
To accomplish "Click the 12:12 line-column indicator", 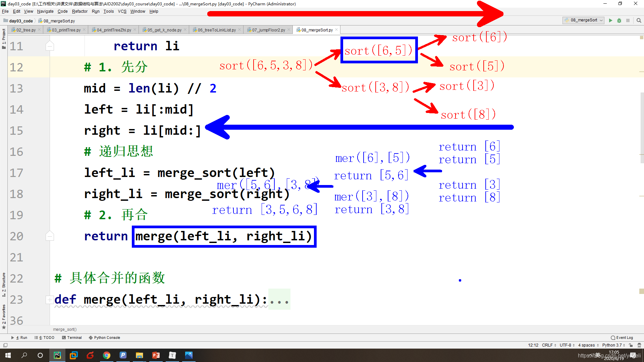I will (533, 345).
